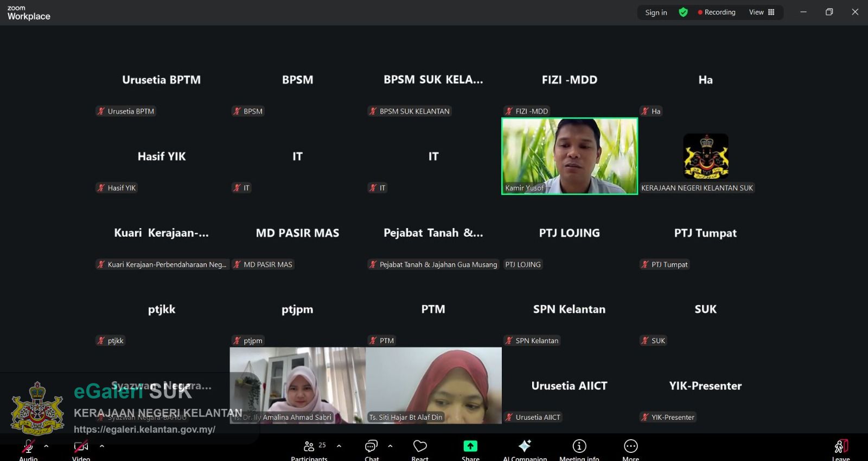
Task: Select the large Hasif YIK tile name
Action: (162, 156)
